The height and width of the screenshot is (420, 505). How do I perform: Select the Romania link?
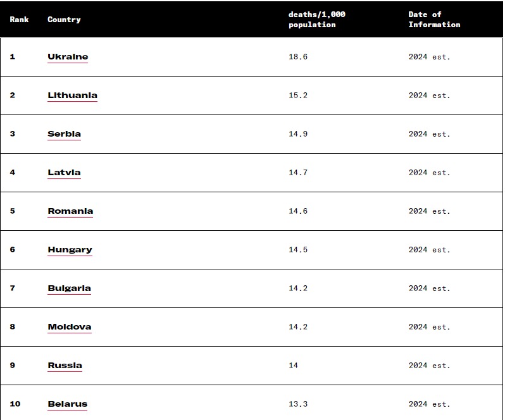70,211
